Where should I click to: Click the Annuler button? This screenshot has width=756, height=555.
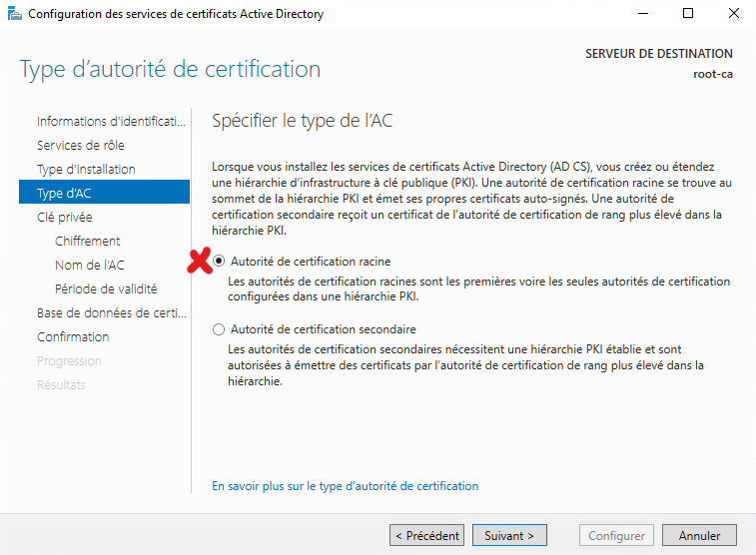pyautogui.click(x=699, y=535)
